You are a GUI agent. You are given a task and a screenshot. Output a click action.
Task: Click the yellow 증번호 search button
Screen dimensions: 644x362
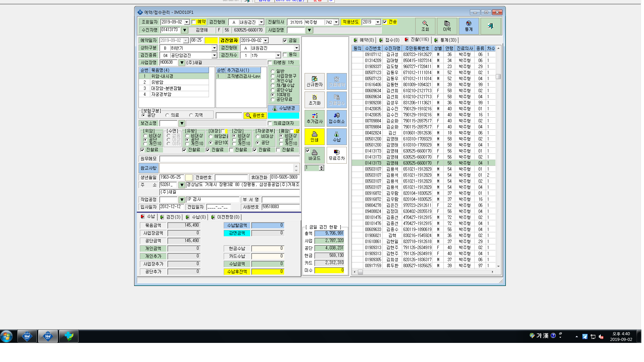[255, 115]
